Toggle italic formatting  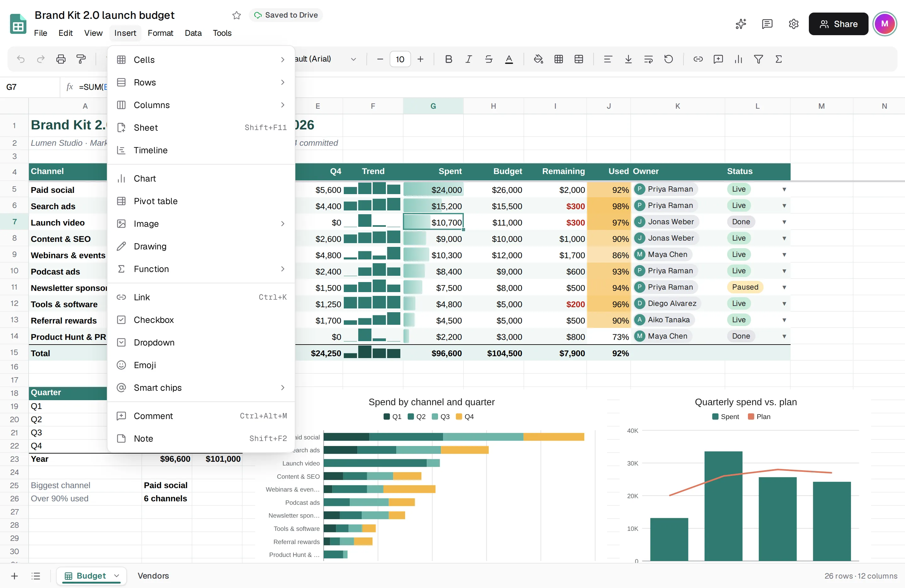tap(469, 59)
